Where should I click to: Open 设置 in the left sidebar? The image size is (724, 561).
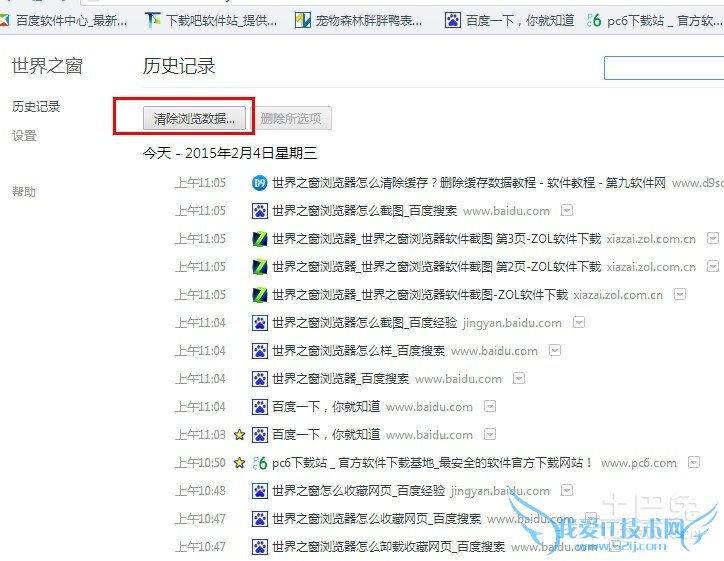coord(24,136)
